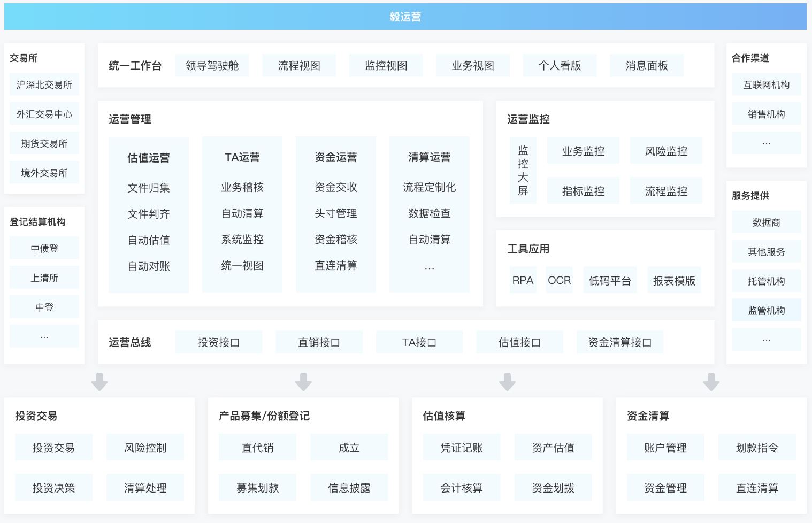Switch to the 监控视图 tab
The width and height of the screenshot is (812, 523).
click(x=386, y=66)
